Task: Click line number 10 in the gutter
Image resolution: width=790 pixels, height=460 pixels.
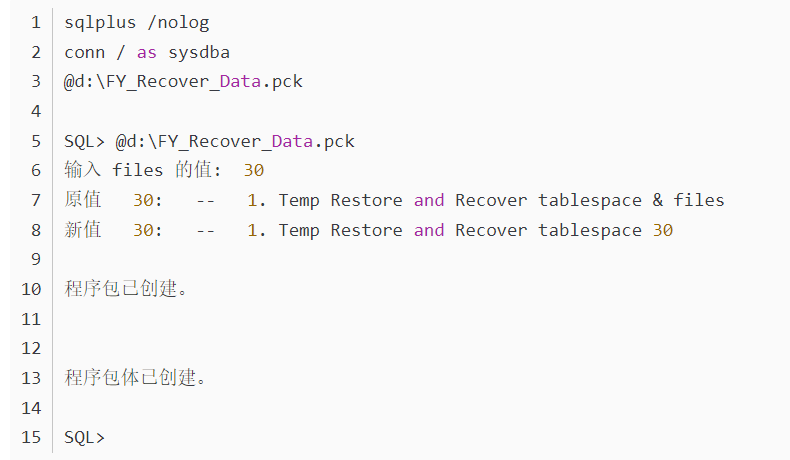Action: click(x=31, y=290)
